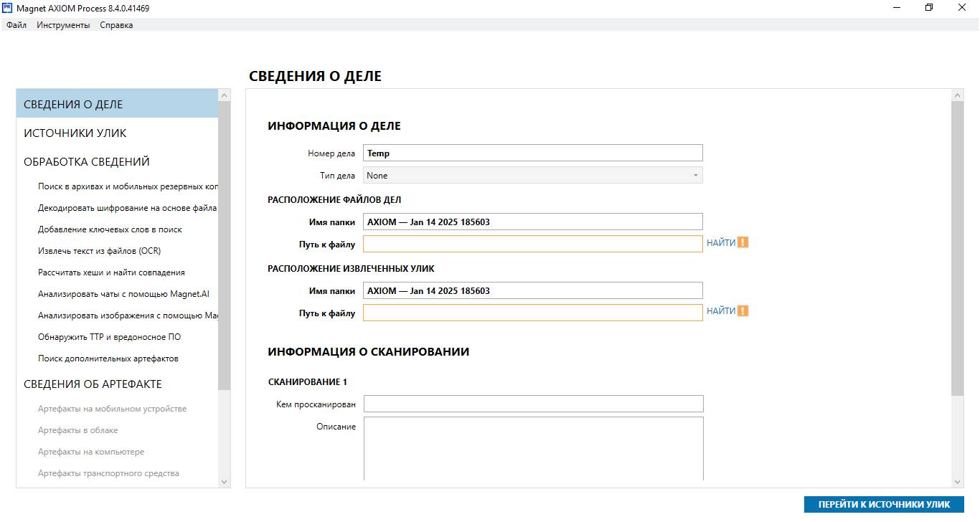Click the warning icon beside extracted evidence НАЙТИ
The image size is (980, 522).
pos(743,311)
